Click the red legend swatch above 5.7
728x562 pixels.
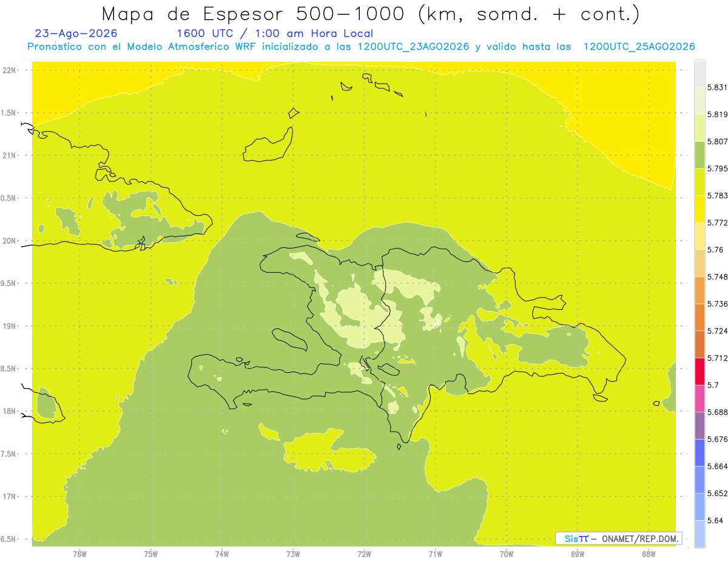click(x=699, y=372)
